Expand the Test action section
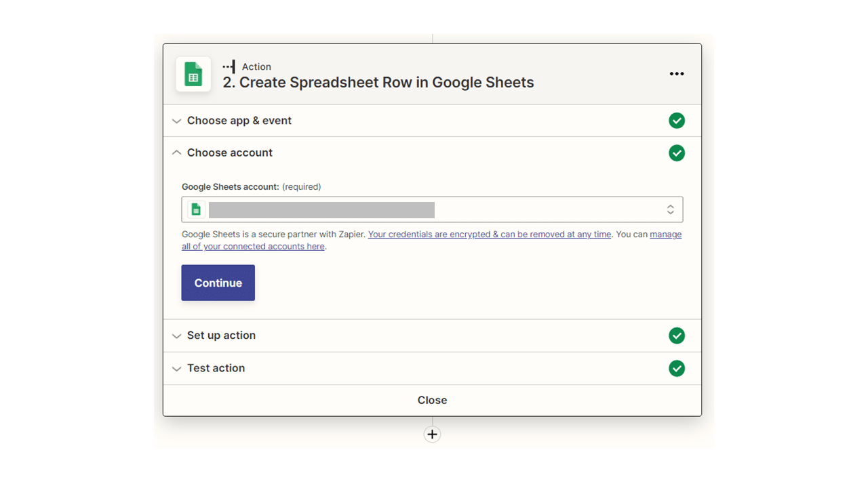 point(432,368)
